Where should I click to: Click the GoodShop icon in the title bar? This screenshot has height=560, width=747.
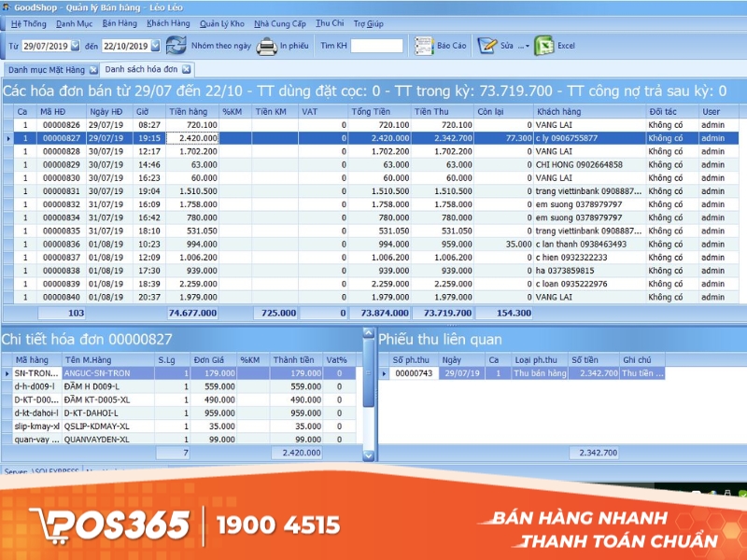(x=8, y=7)
